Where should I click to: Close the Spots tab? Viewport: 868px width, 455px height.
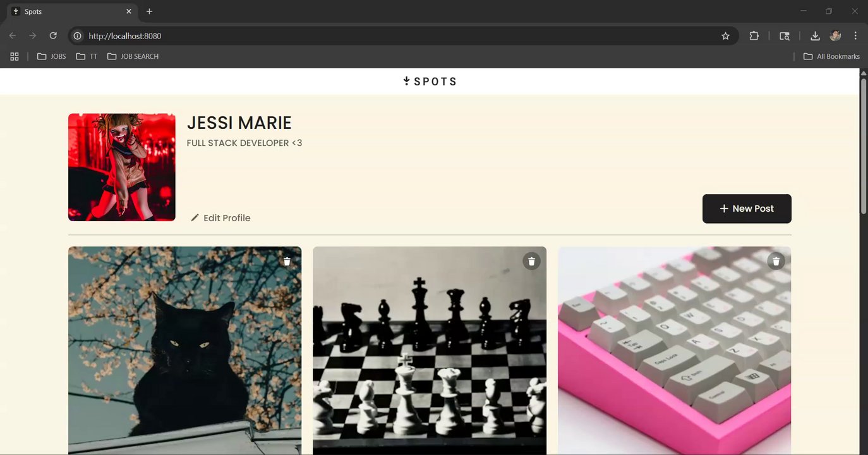coord(129,11)
